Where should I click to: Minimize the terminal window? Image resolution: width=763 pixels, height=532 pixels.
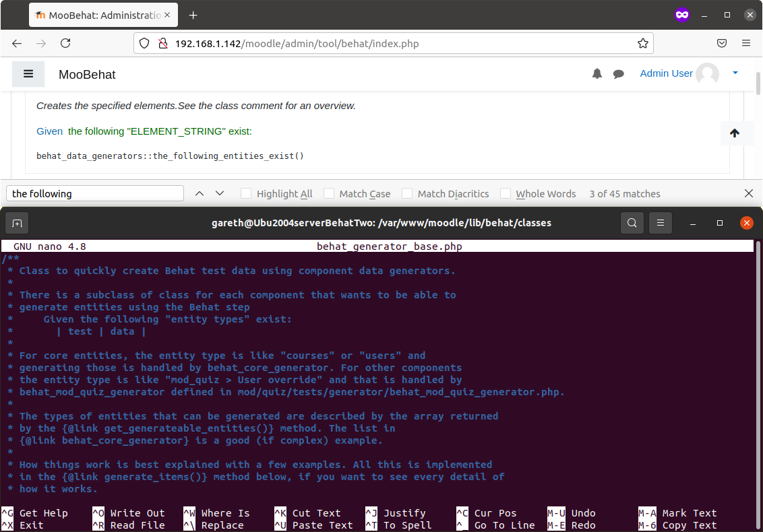point(693,223)
